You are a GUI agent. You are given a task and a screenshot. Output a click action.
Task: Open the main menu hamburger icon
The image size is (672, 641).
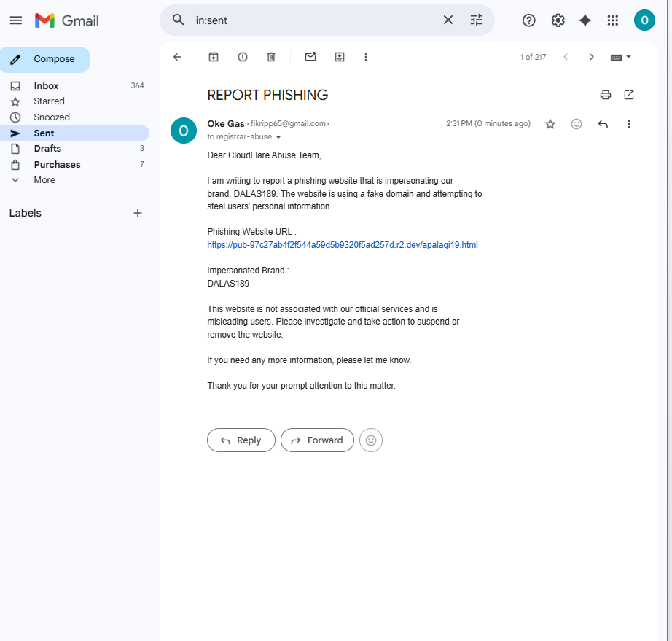16,20
